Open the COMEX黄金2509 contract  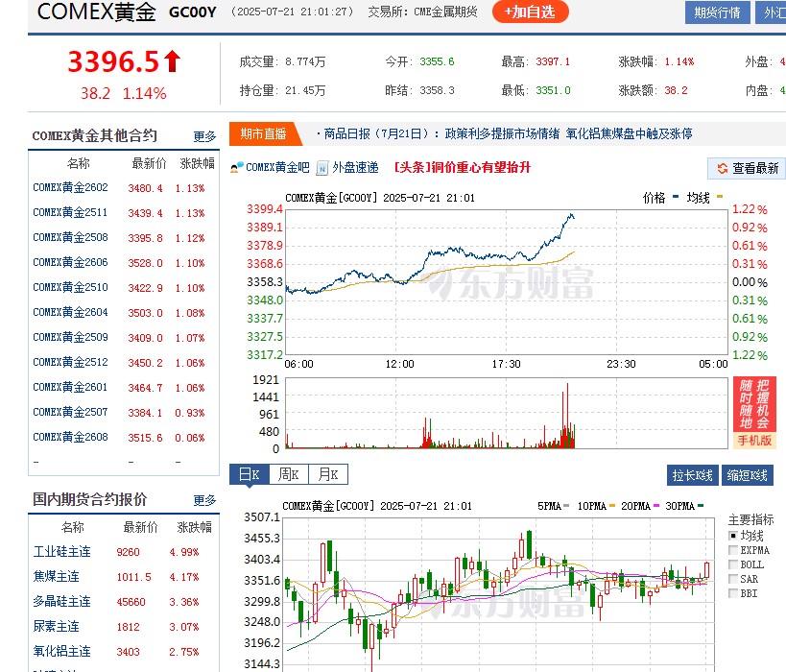[70, 337]
